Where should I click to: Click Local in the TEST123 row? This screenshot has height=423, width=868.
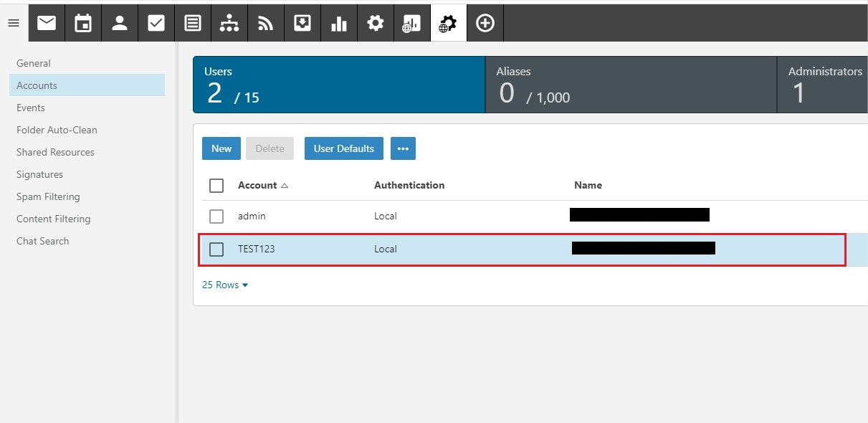point(386,249)
